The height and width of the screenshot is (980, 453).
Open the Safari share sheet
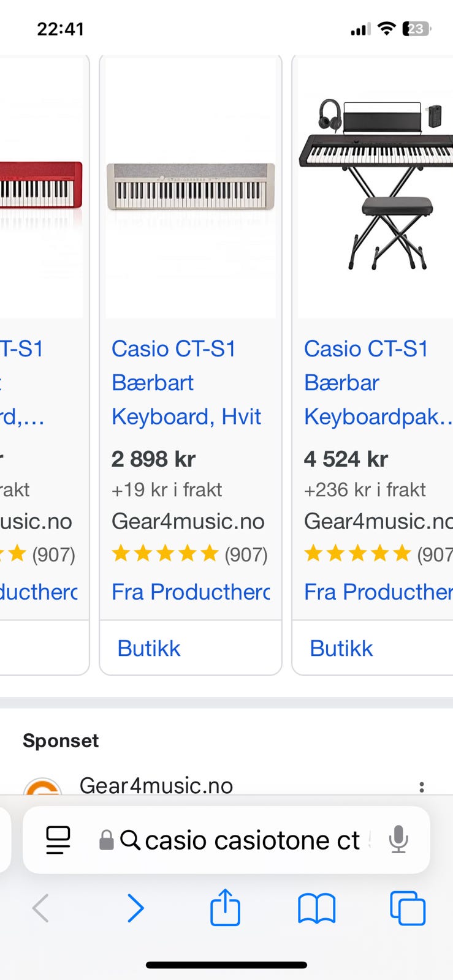coord(225,907)
